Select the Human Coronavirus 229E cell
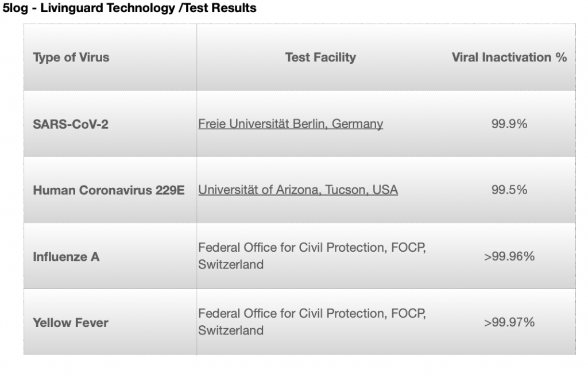The image size is (588, 377). (x=109, y=190)
